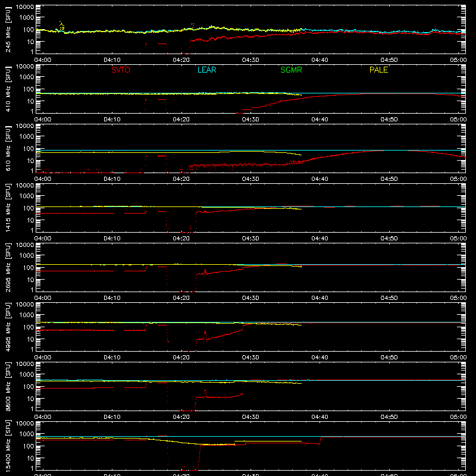Click 04:20 time label under 610 MHz plot
Screen dimensions: 476x476
click(x=181, y=179)
